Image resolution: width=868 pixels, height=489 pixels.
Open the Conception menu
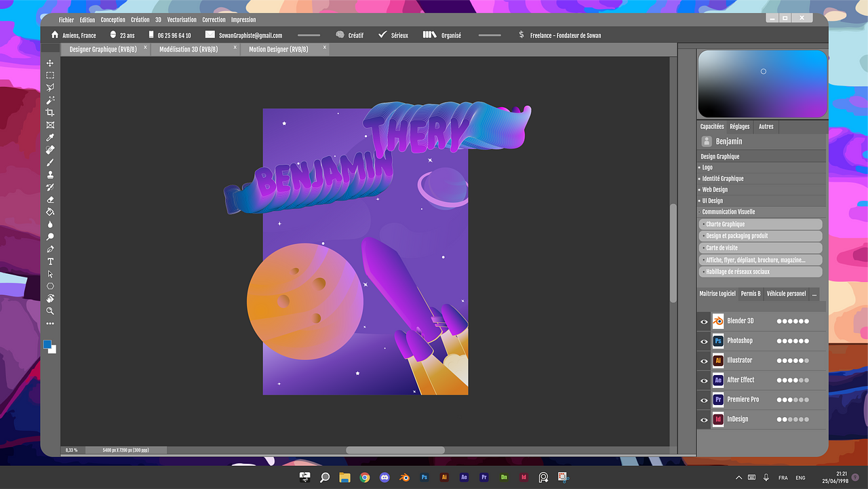click(113, 20)
